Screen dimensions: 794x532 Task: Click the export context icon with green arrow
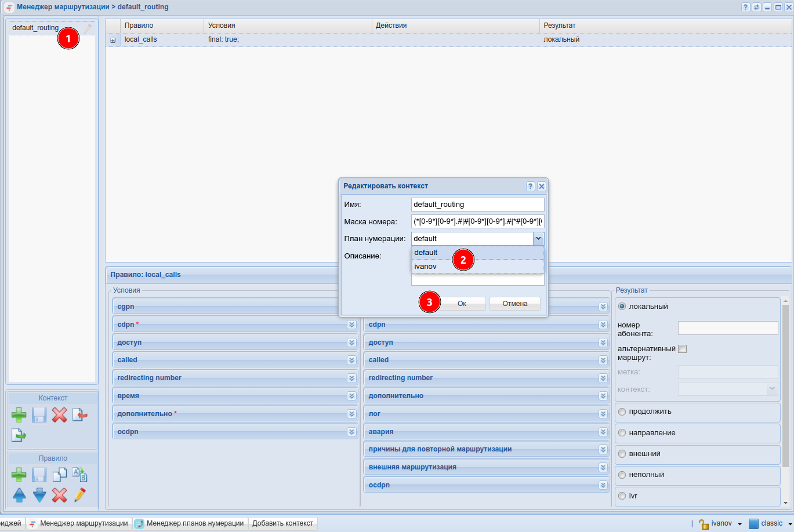point(19,435)
